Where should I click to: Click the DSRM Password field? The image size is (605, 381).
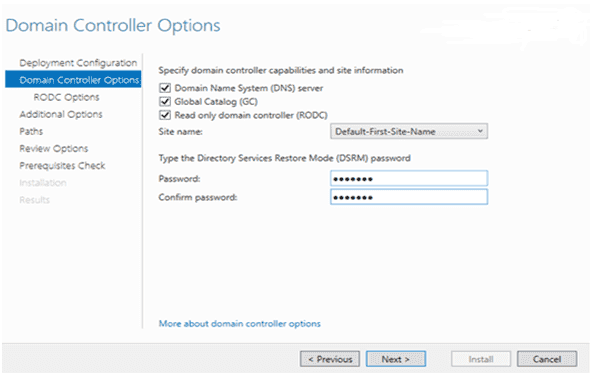(409, 178)
